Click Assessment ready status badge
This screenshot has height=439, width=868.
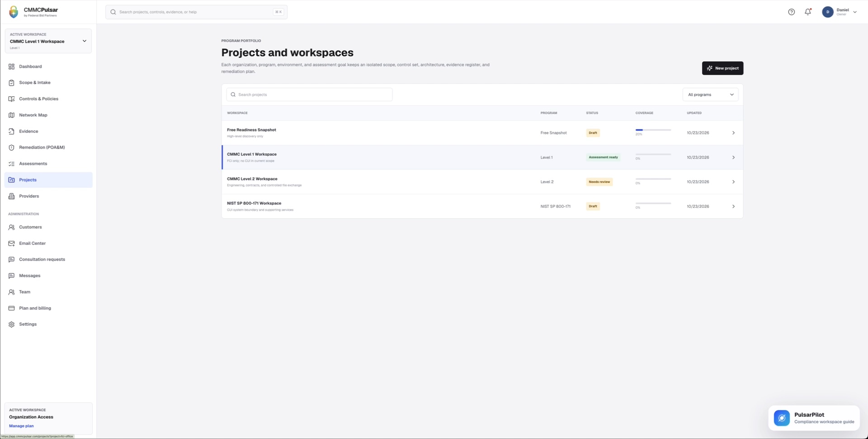tap(603, 158)
